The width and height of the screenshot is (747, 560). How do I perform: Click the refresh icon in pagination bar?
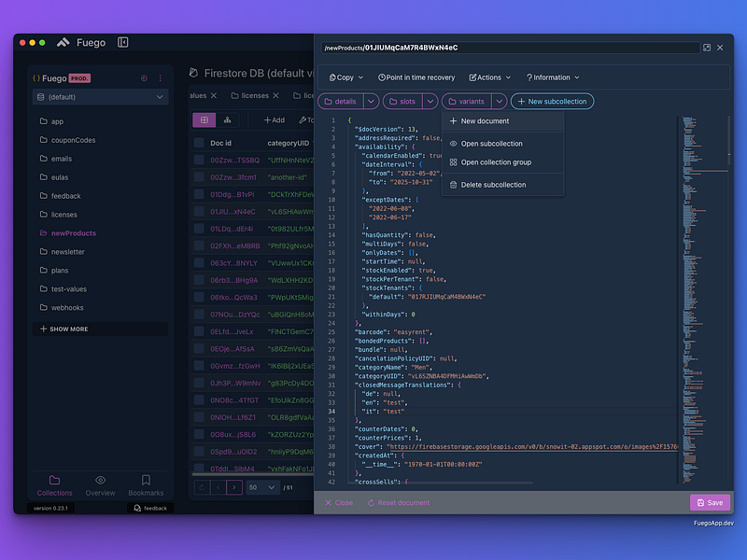click(202, 487)
